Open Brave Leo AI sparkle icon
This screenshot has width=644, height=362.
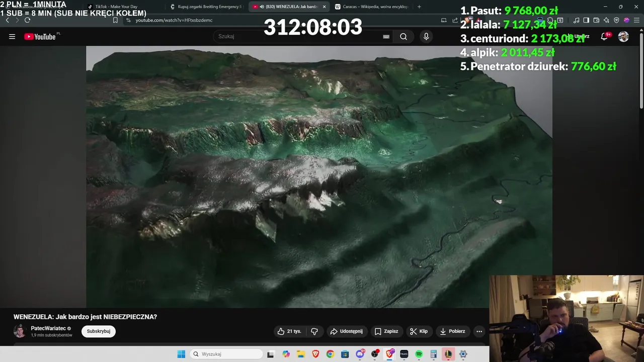click(x=606, y=20)
